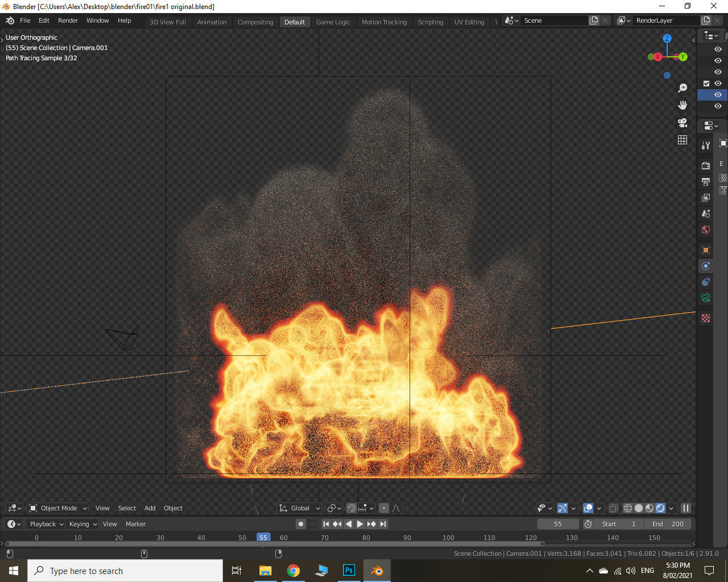Image resolution: width=728 pixels, height=582 pixels.
Task: Open the Render properties tab icon
Action: 706,166
